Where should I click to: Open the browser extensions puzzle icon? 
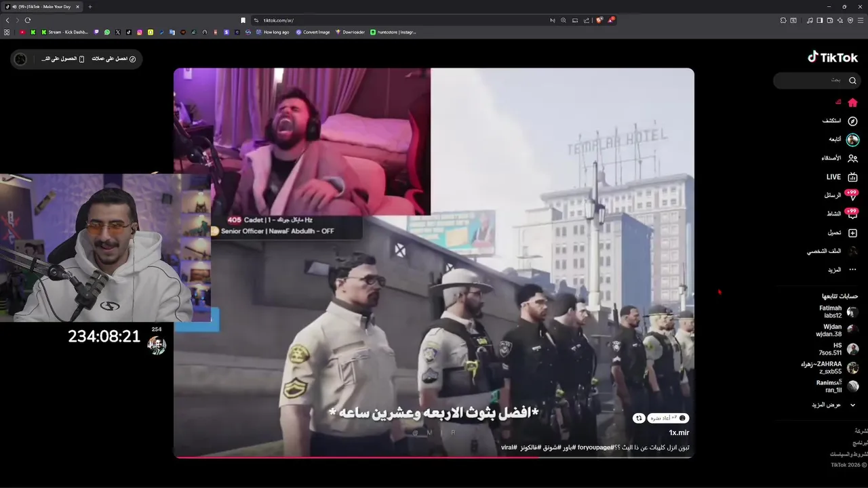[783, 20]
